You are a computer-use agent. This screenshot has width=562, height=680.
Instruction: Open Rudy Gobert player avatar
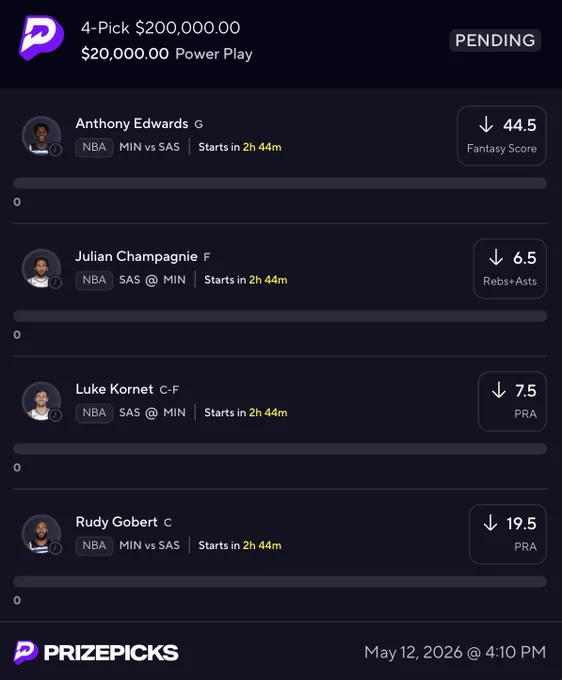coord(42,534)
